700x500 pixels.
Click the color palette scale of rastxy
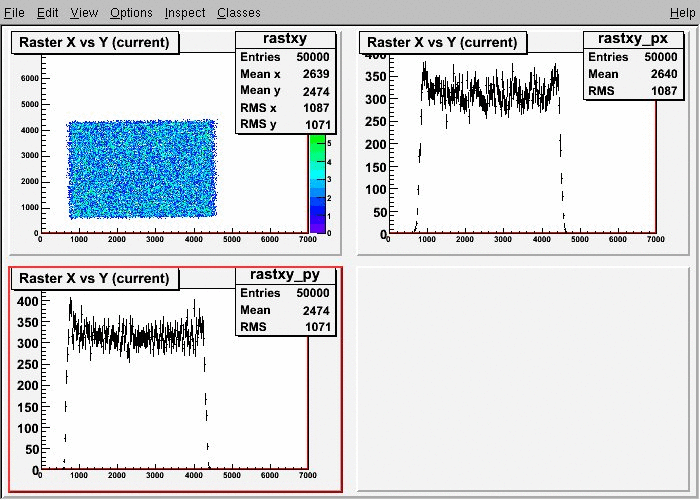pyautogui.click(x=317, y=184)
